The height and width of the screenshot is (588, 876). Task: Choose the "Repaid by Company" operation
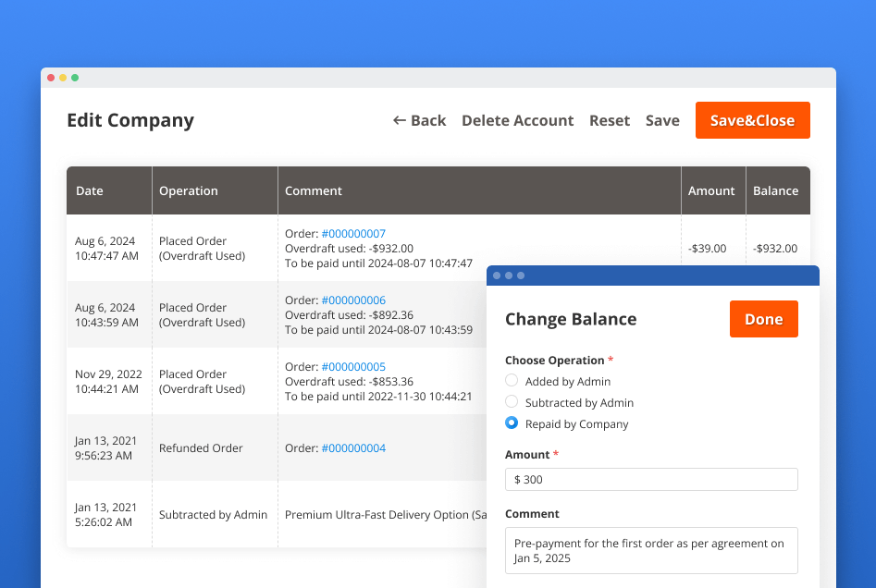[511, 423]
